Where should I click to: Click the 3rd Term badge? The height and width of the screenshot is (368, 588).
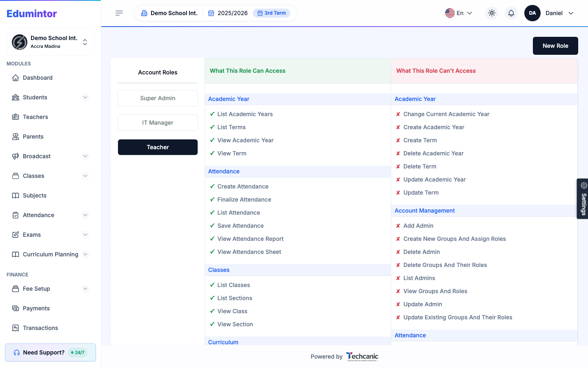pyautogui.click(x=272, y=13)
